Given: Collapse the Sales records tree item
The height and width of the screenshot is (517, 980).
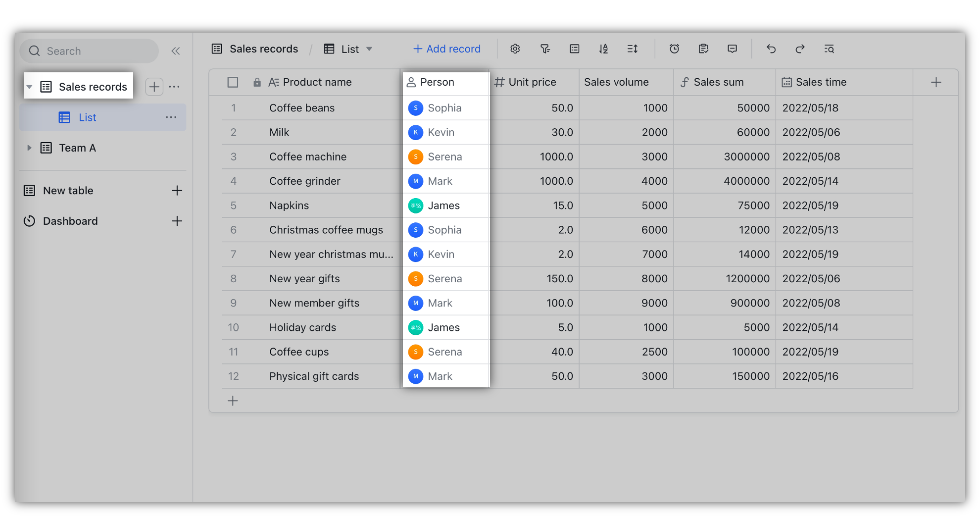Looking at the screenshot, I should (29, 87).
